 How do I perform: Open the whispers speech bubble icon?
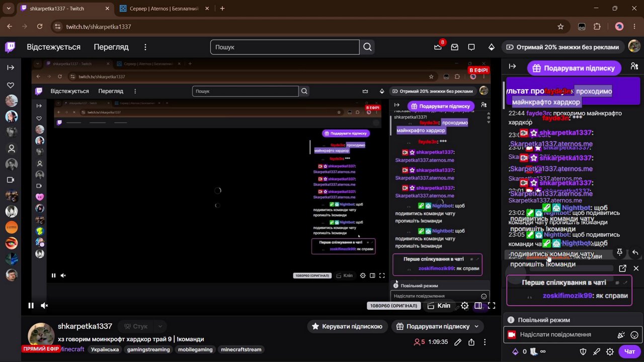pyautogui.click(x=471, y=47)
